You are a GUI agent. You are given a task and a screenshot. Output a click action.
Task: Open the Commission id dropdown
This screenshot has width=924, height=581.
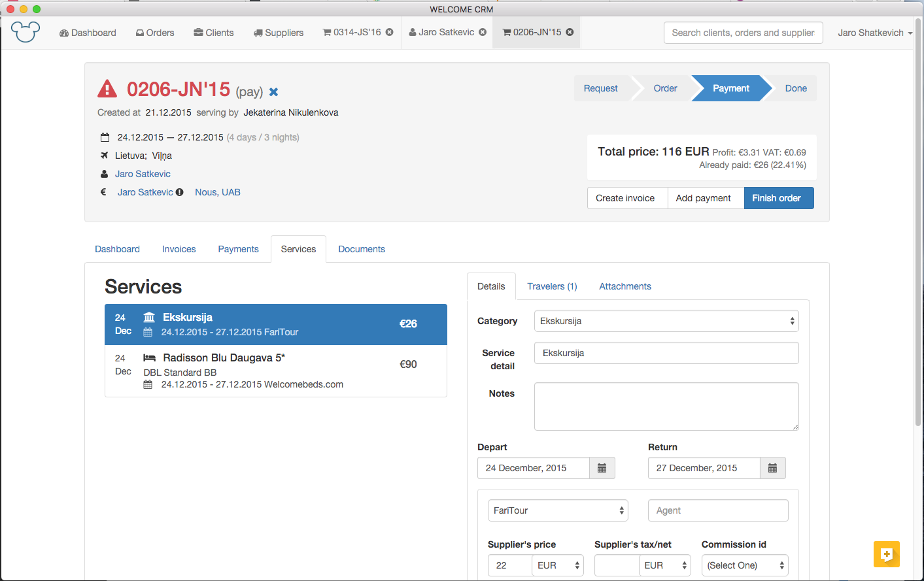pos(745,565)
